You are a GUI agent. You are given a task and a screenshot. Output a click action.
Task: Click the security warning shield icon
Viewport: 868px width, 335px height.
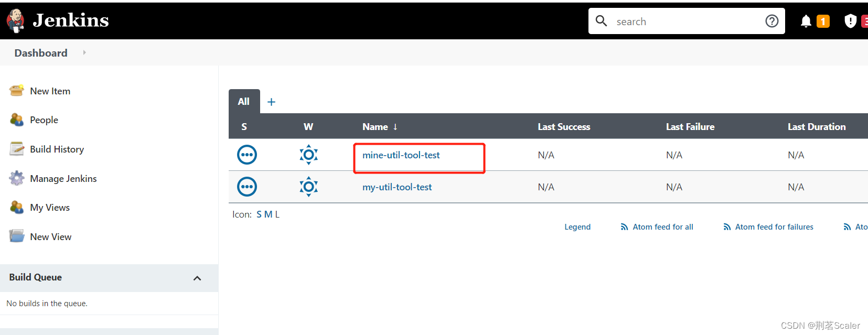point(850,21)
